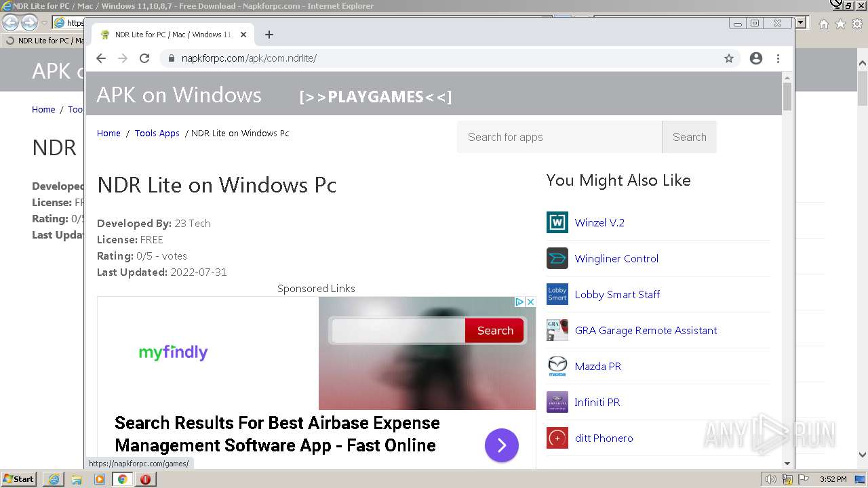Close the ad with X icon
The image size is (868, 488).
tap(530, 302)
